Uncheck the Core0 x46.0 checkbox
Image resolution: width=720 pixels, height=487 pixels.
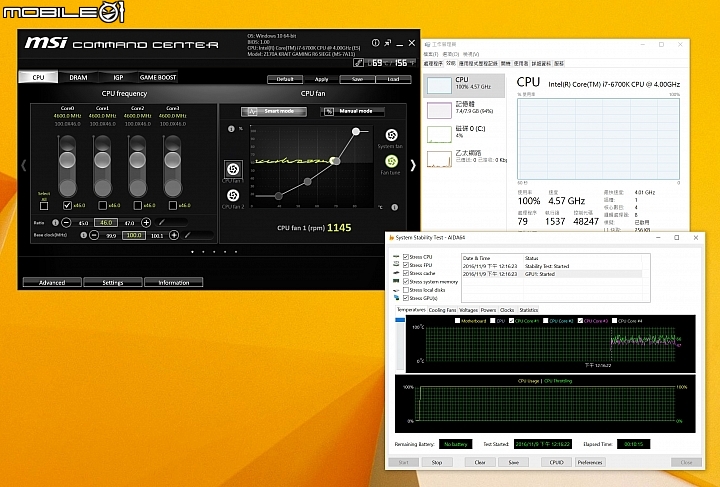(x=68, y=205)
